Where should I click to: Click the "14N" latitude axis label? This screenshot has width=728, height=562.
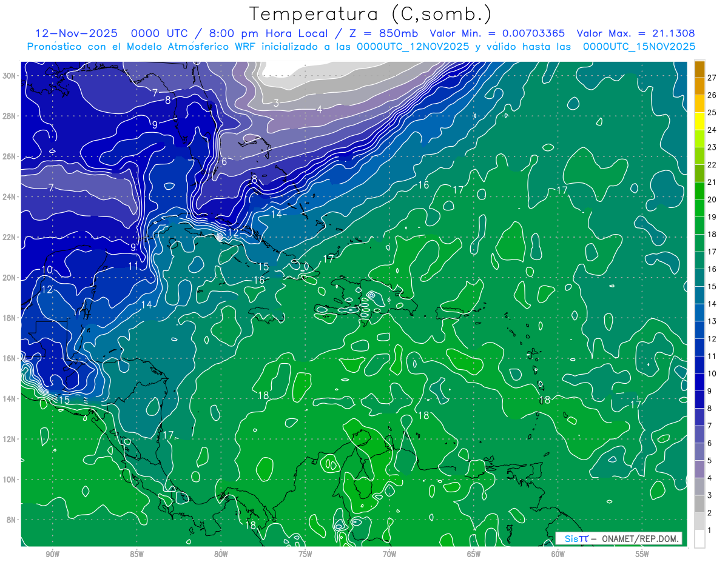10,398
